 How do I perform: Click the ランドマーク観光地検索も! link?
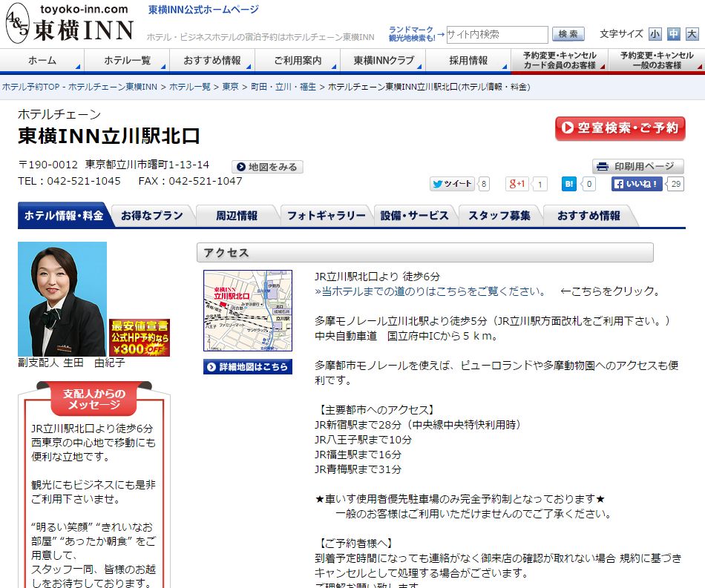tap(411, 34)
